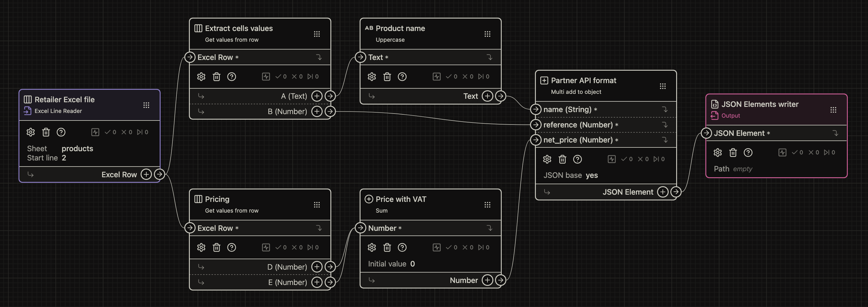Open settings gear on Price with VAT node
Image resolution: width=868 pixels, height=307 pixels.
click(372, 248)
